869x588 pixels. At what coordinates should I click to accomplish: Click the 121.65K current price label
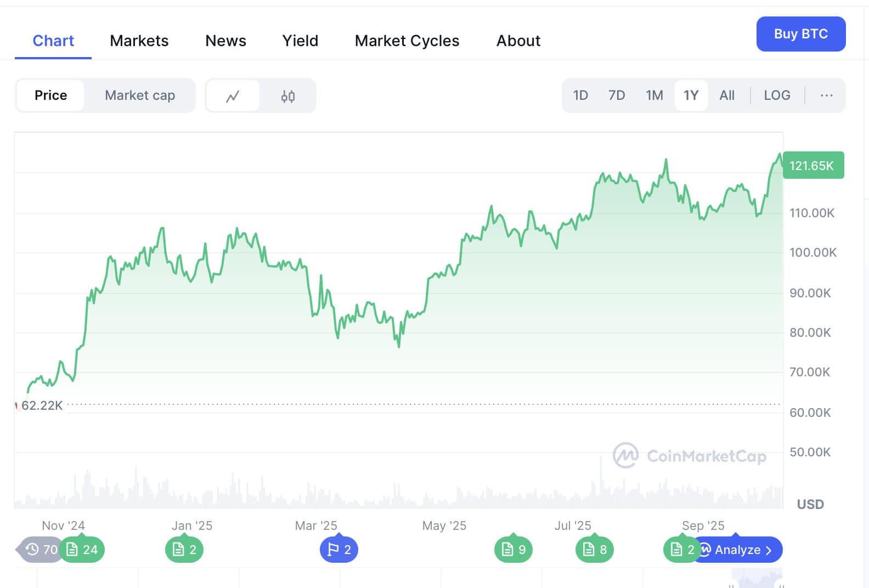click(812, 166)
